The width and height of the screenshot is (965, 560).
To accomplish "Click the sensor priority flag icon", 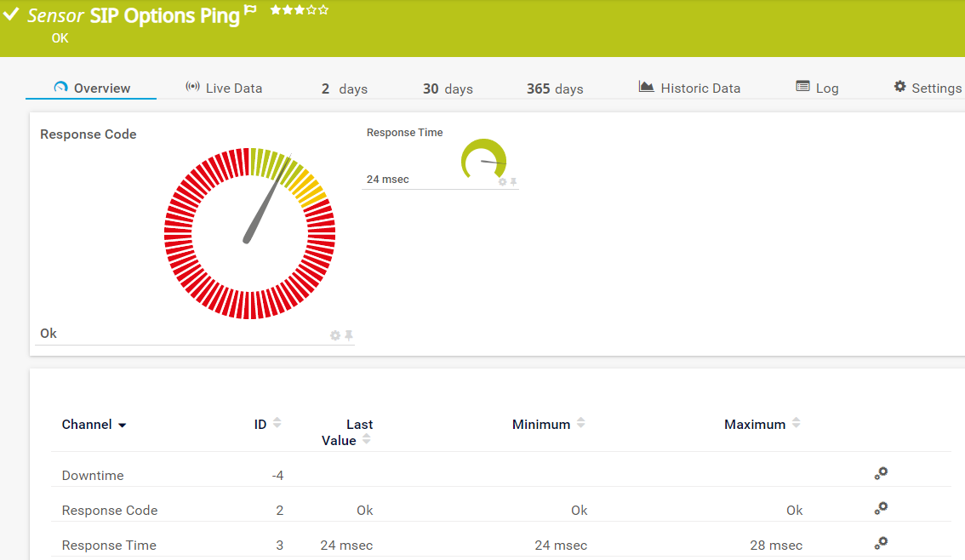I will click(250, 10).
